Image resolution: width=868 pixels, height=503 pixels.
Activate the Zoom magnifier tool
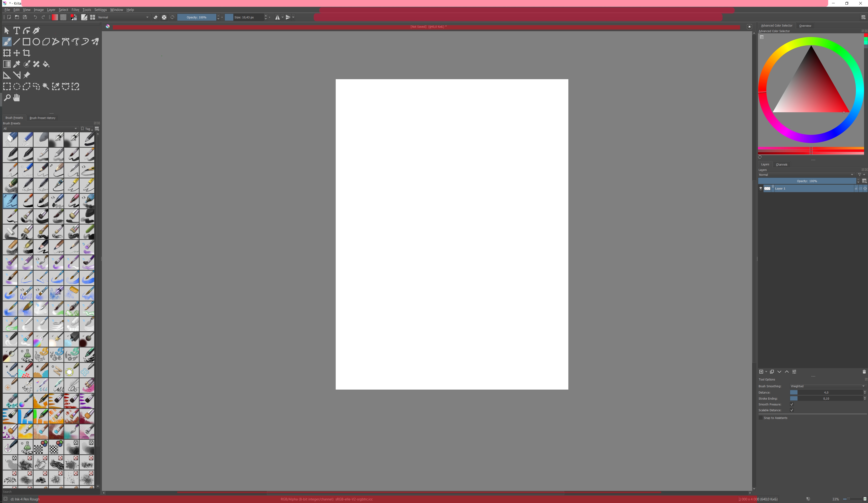click(7, 98)
